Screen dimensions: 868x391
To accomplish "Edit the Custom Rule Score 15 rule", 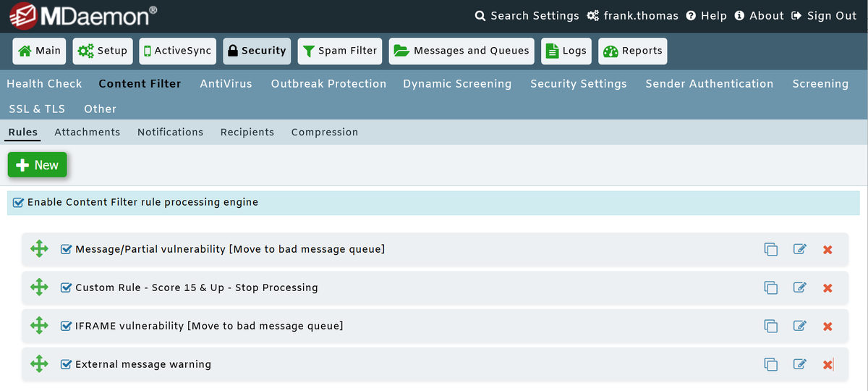I will click(799, 287).
